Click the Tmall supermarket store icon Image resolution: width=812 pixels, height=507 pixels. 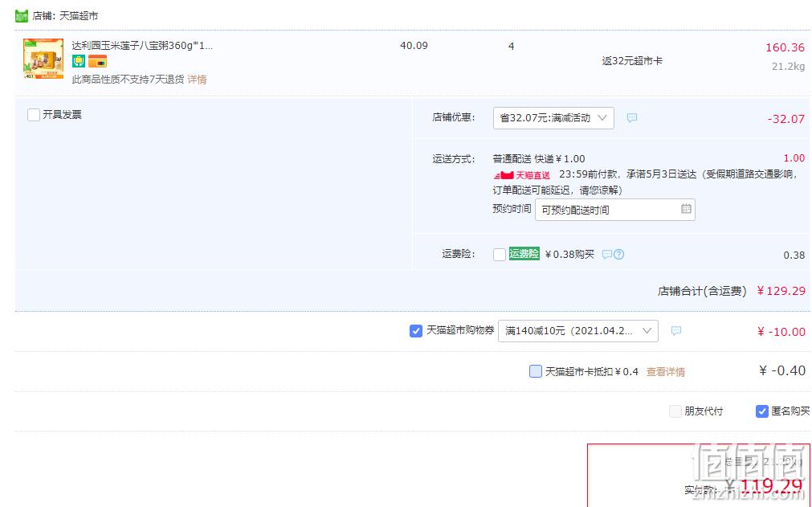click(x=21, y=16)
